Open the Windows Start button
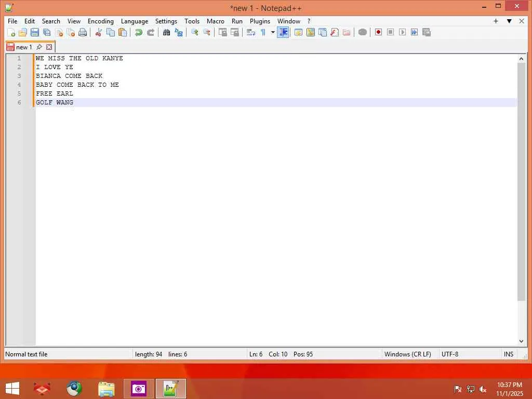The height and width of the screenshot is (399, 532). 12,389
